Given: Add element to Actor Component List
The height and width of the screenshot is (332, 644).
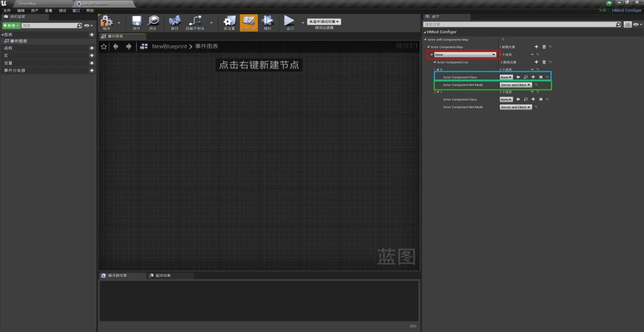Looking at the screenshot, I should point(536,62).
